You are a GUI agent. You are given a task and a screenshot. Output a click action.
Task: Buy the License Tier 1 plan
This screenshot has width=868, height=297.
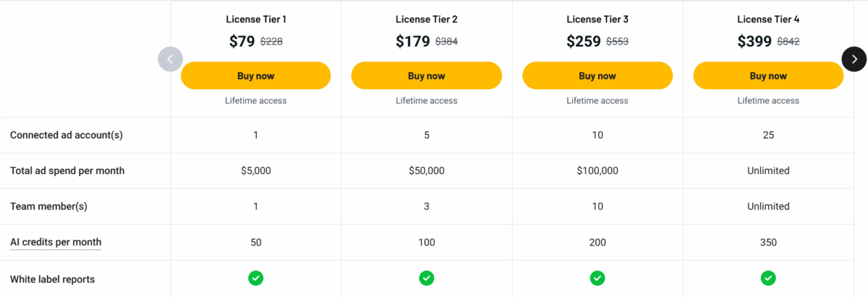[x=256, y=75]
